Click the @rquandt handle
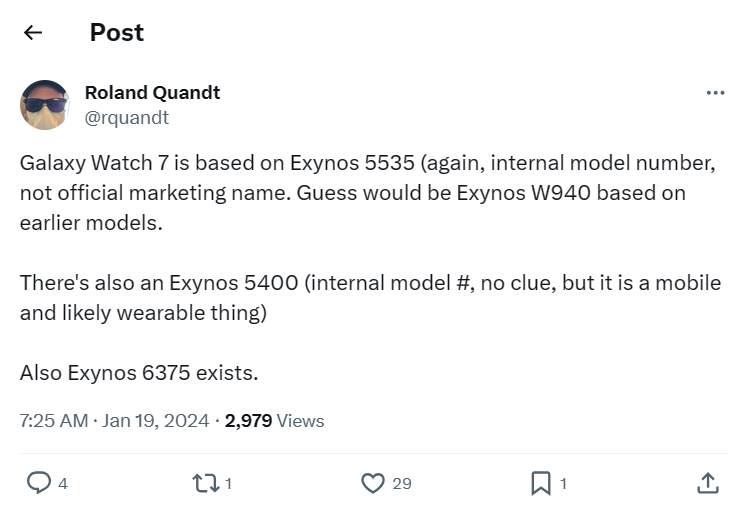The image size is (745, 508). coord(126,117)
